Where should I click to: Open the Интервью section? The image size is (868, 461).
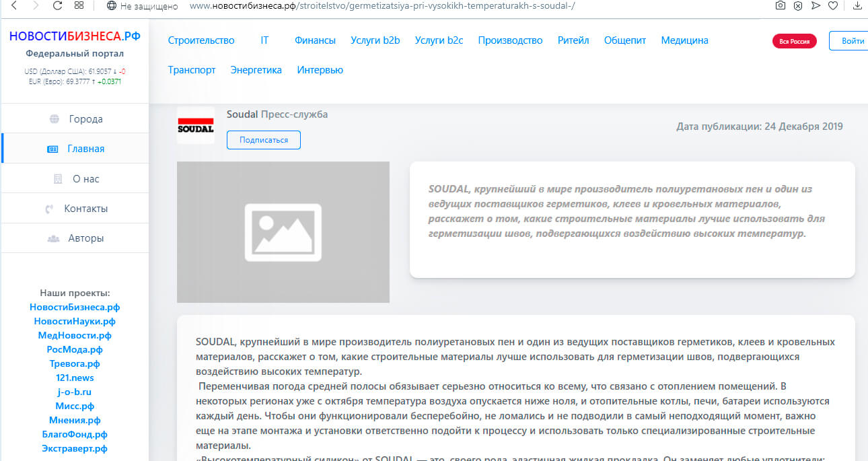click(320, 70)
